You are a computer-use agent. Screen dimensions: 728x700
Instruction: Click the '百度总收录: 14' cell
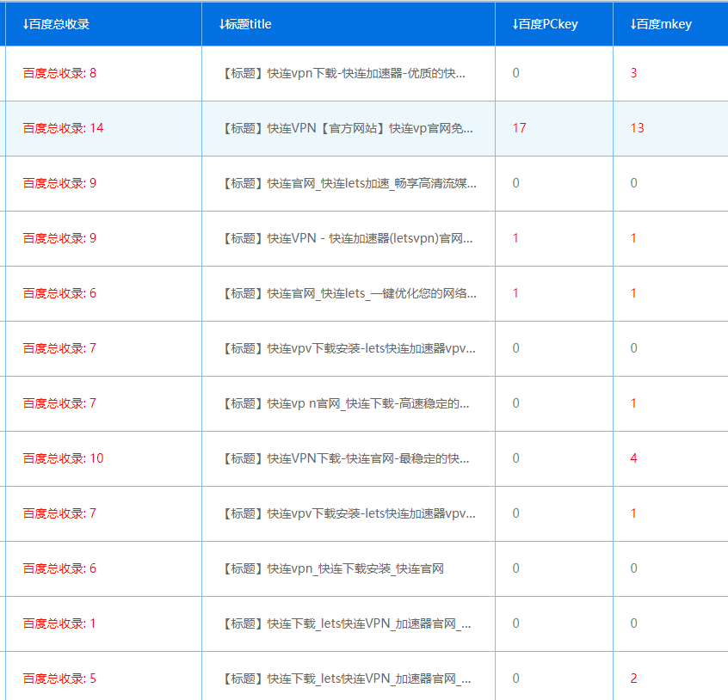pos(63,128)
